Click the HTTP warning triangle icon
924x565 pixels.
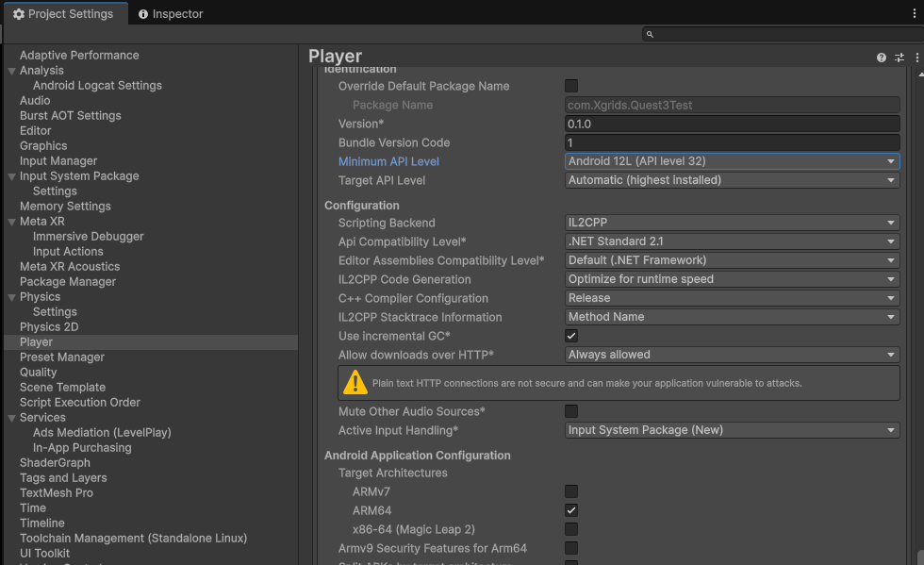(355, 382)
